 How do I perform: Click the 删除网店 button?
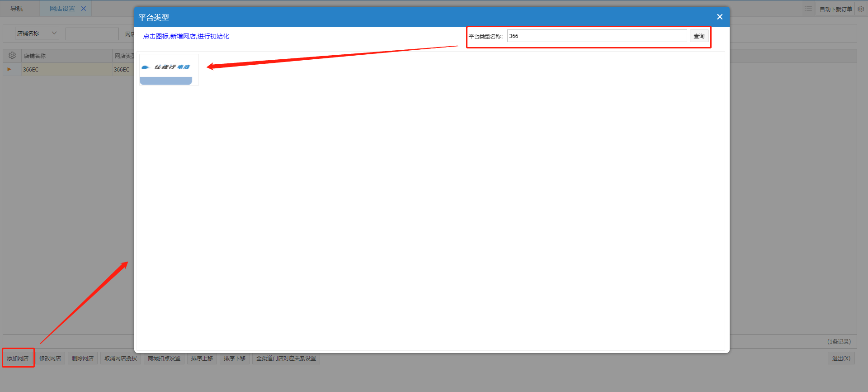[83, 358]
